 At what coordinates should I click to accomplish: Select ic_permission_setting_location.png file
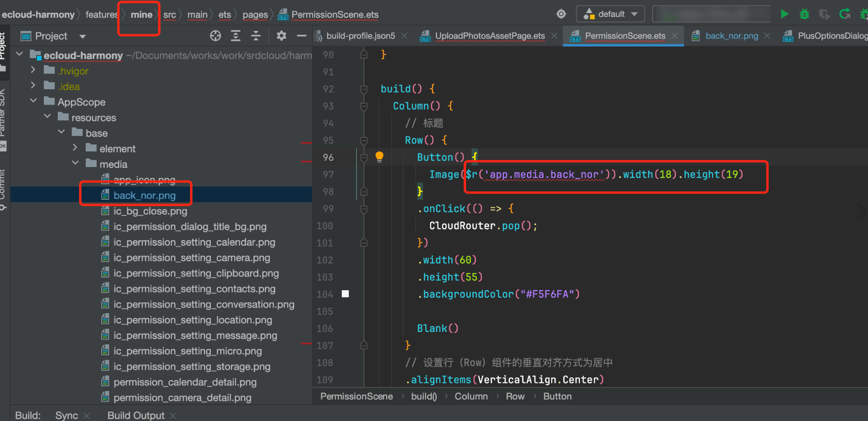[193, 320]
